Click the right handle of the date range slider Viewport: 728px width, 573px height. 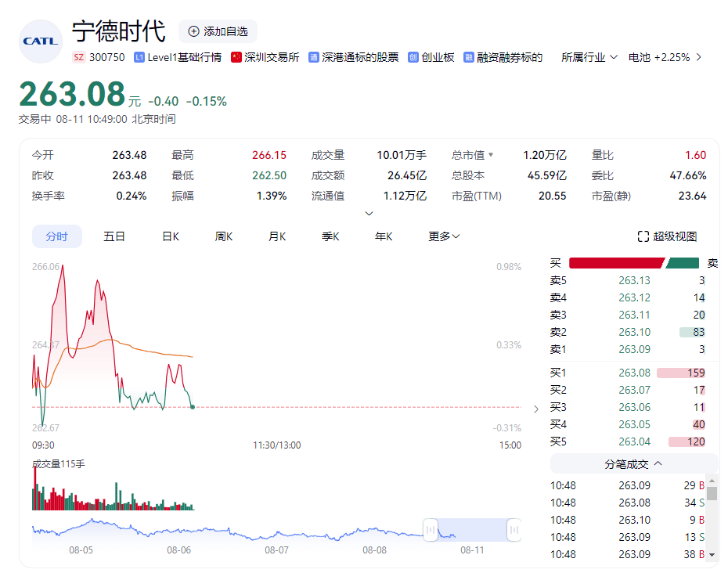coord(514,530)
